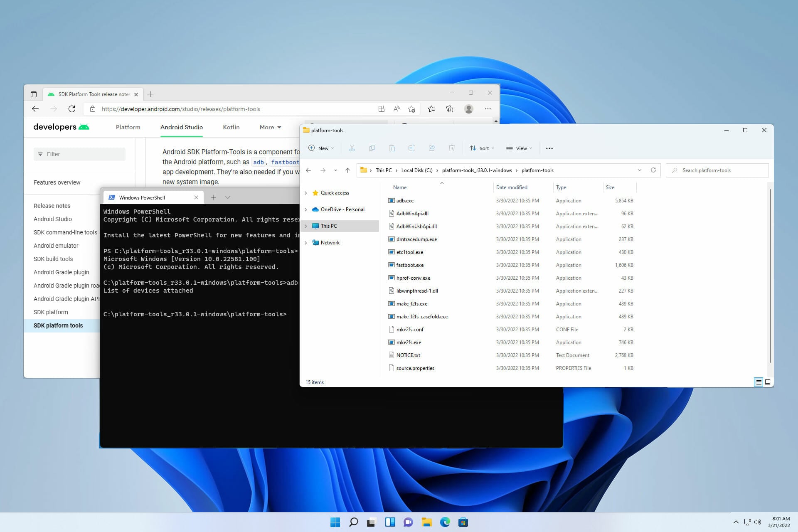Viewport: 798px width, 532px height.
Task: Open the View dropdown menu
Action: point(519,148)
